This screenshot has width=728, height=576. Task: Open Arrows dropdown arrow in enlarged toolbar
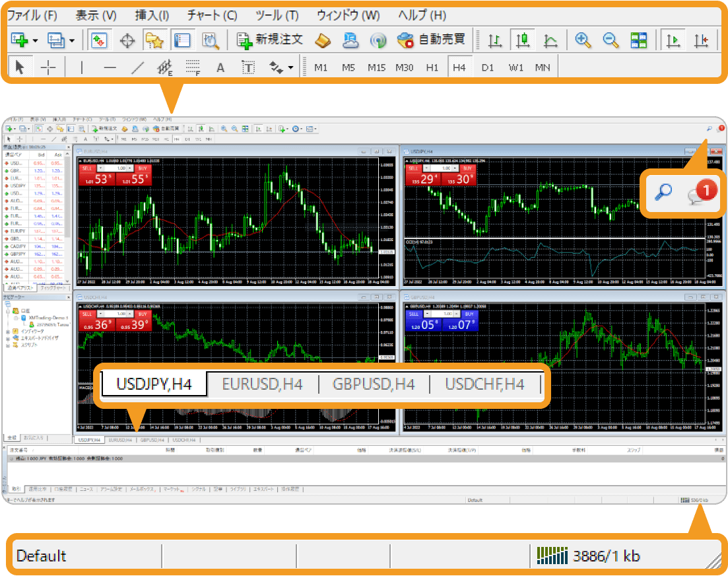point(290,68)
